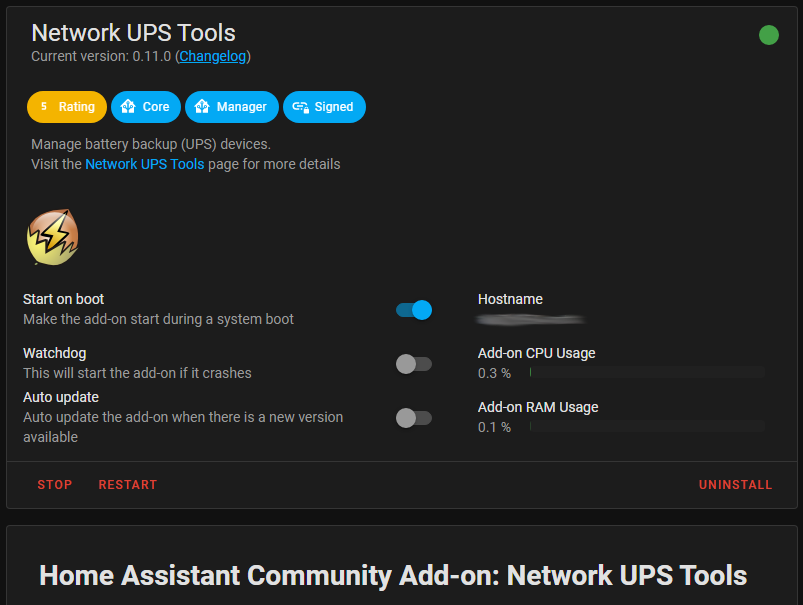Turn off the Start on boot switch
Viewport: 803px width, 605px height.
coord(414,310)
